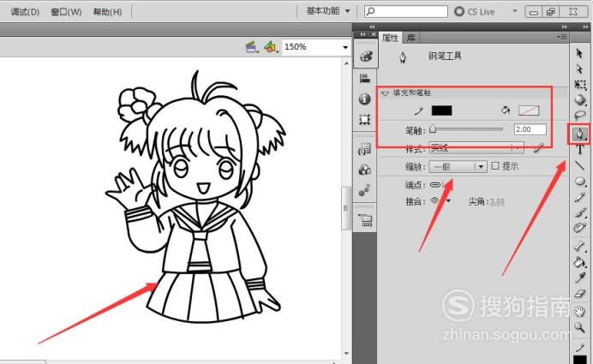Click the 尖角 miter value 3.00
This screenshot has height=364, width=593.
497,201
